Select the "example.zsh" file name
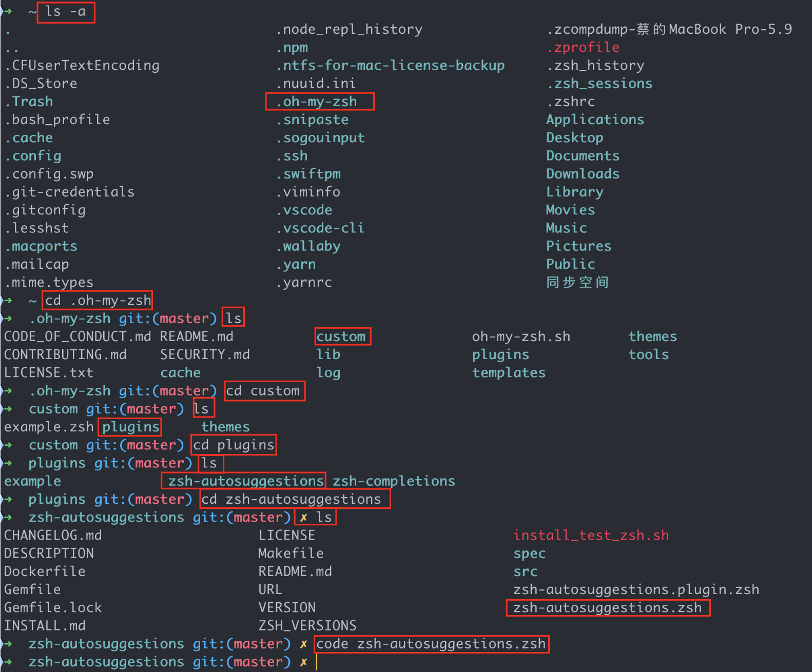The image size is (812, 672). 49,427
